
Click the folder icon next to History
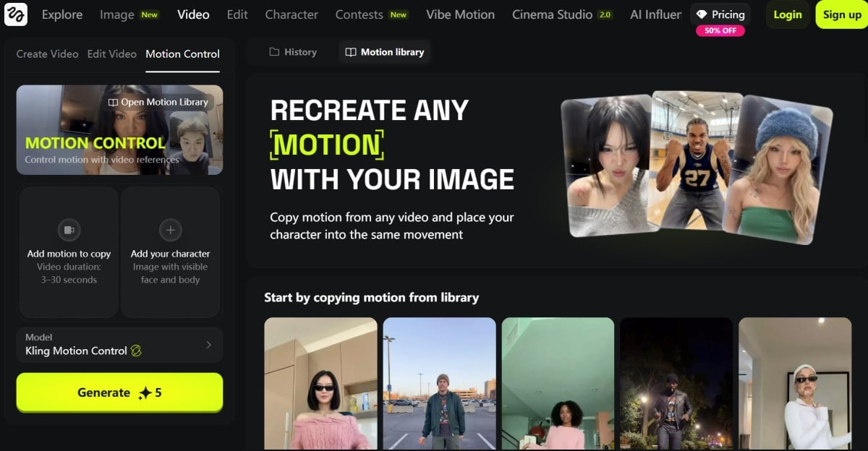(275, 52)
